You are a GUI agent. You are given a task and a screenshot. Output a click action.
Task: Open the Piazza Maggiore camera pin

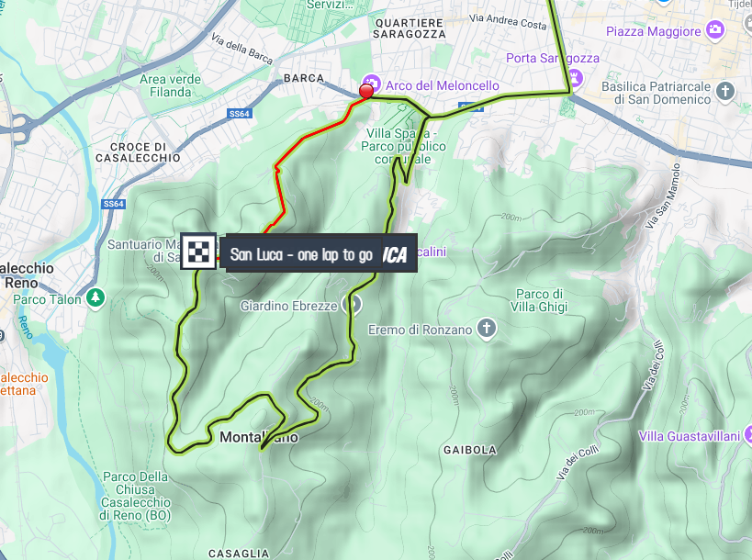coord(715,29)
